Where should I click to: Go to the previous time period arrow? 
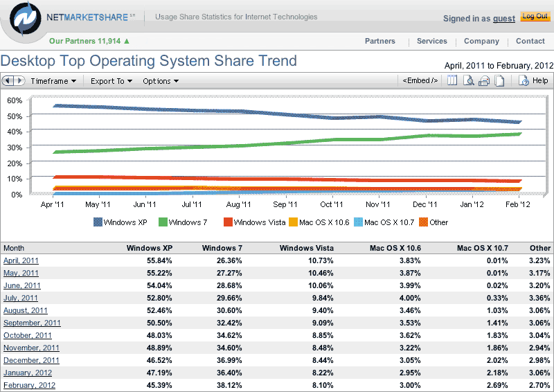click(x=8, y=81)
